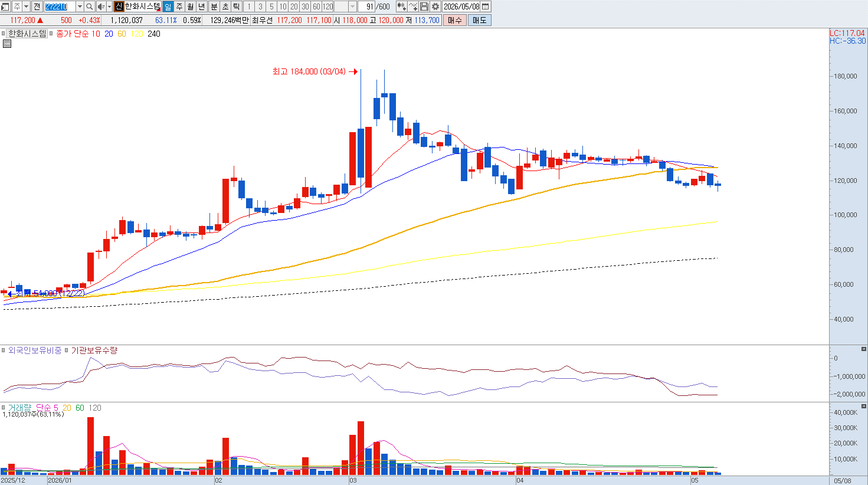Select the 60 interval preset button

pos(316,6)
